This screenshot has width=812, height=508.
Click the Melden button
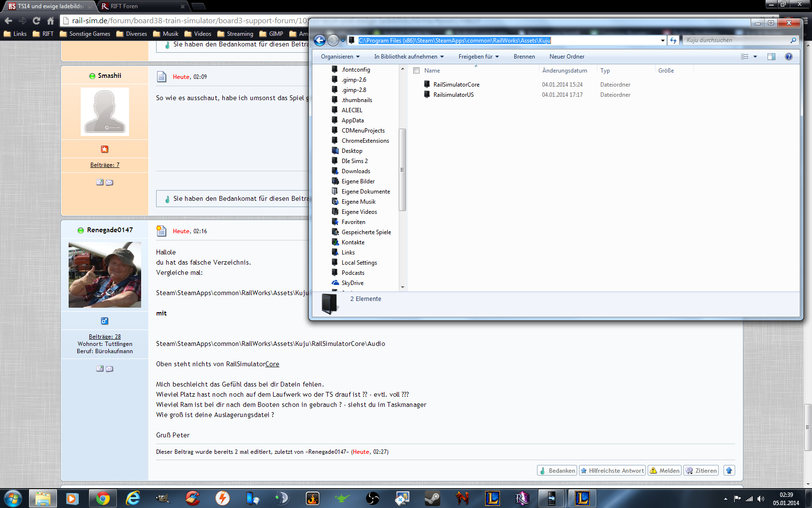(x=665, y=470)
